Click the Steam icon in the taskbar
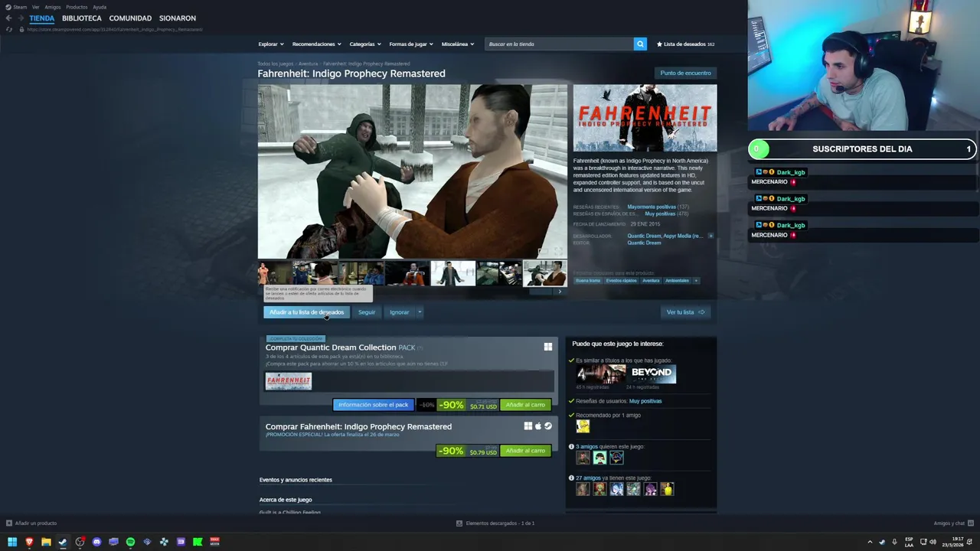 [x=63, y=542]
